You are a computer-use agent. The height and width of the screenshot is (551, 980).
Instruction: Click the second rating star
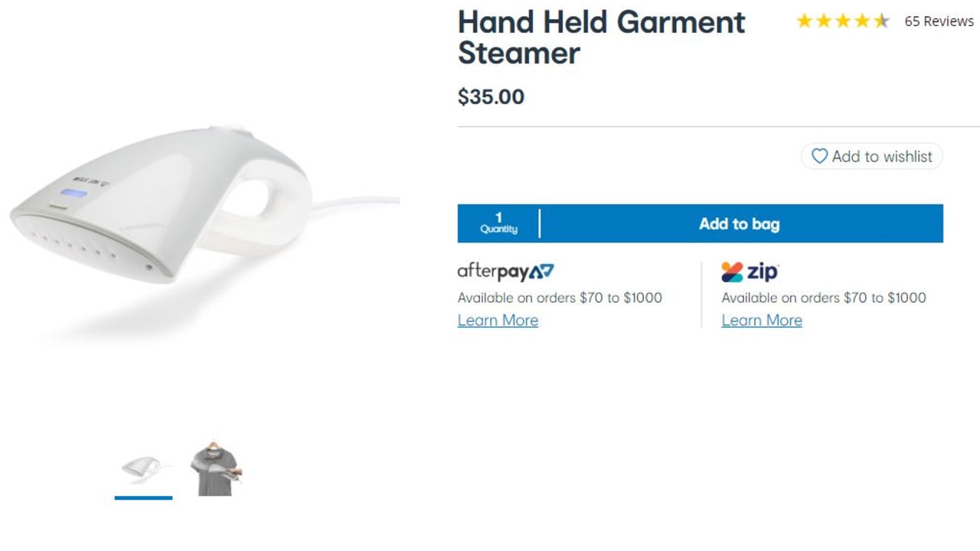(x=824, y=21)
